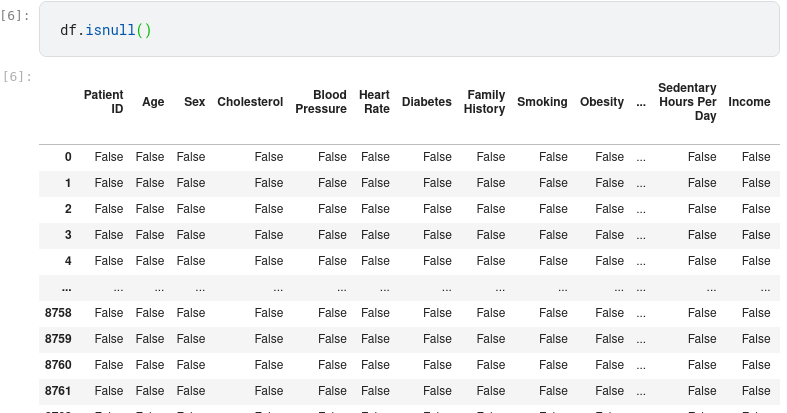Select row index 8761 label
The image size is (787, 413).
pos(58,391)
